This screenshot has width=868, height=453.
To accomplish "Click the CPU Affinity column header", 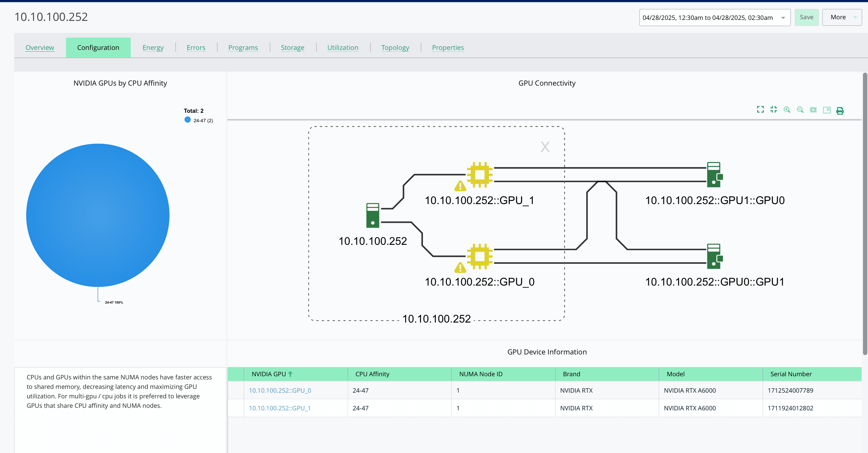I will pos(399,374).
